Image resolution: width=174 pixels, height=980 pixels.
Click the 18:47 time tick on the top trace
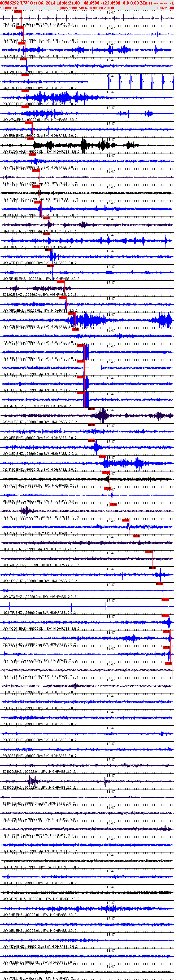[110, 12]
